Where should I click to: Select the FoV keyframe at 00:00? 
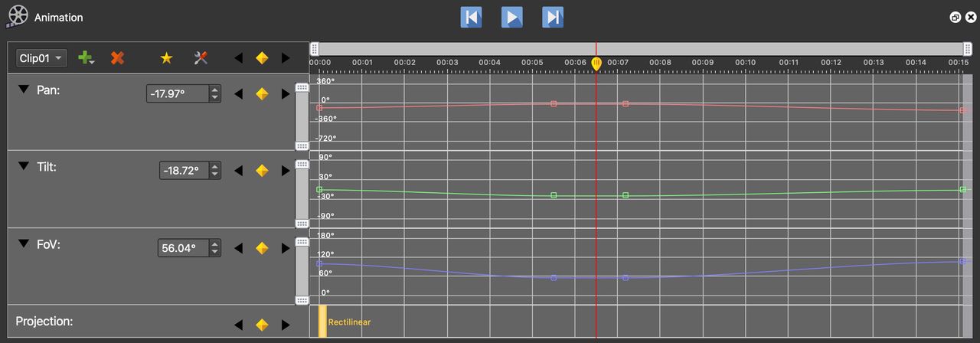tap(319, 263)
